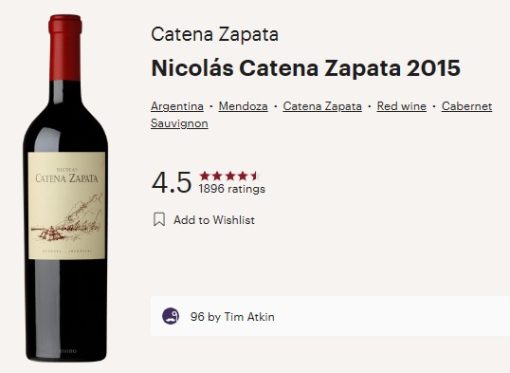
Task: Click the first red rating star
Action: 204,175
